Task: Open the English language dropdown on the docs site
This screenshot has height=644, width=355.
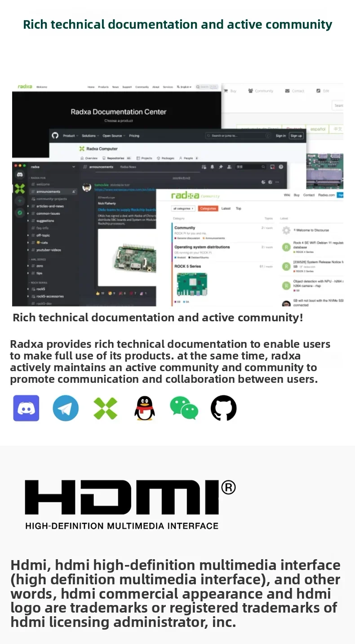Action: pyautogui.click(x=184, y=87)
